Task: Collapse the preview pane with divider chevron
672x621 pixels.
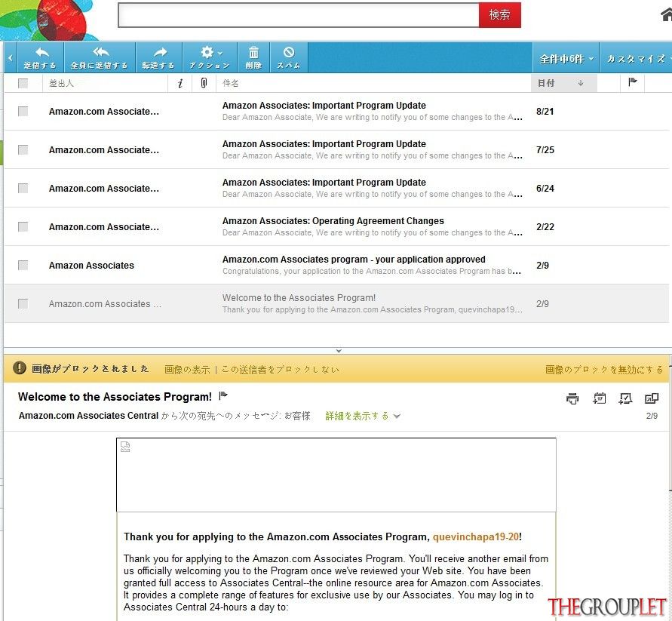Action: [339, 351]
